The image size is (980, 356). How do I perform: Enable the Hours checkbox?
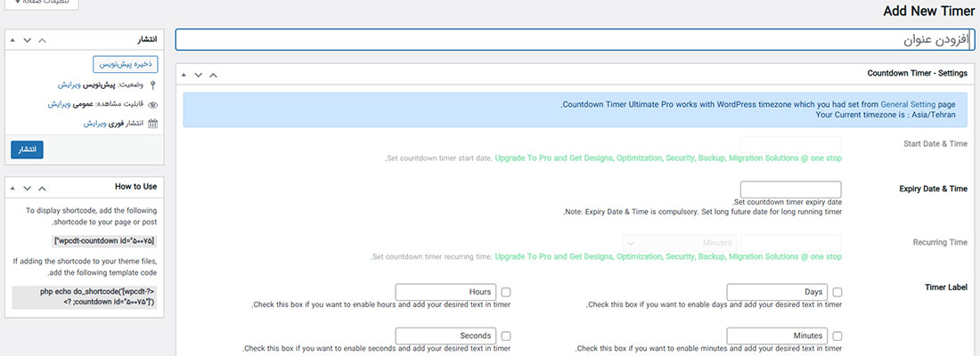point(506,292)
